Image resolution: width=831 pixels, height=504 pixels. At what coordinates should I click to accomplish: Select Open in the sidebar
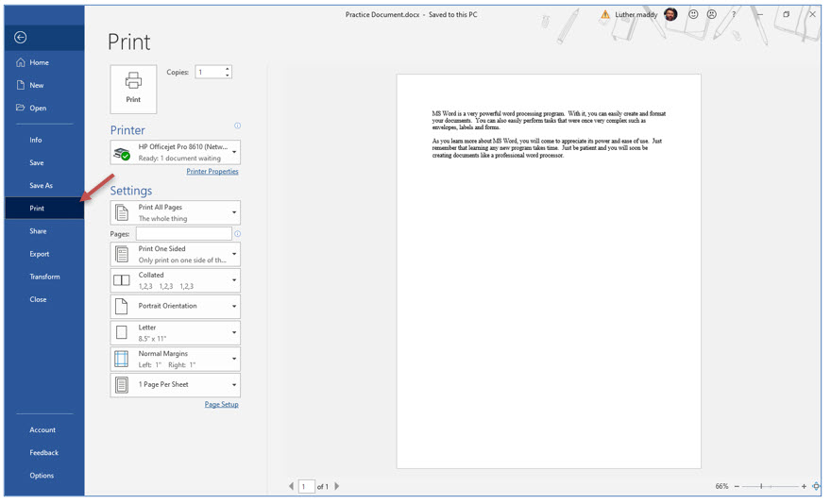44,109
